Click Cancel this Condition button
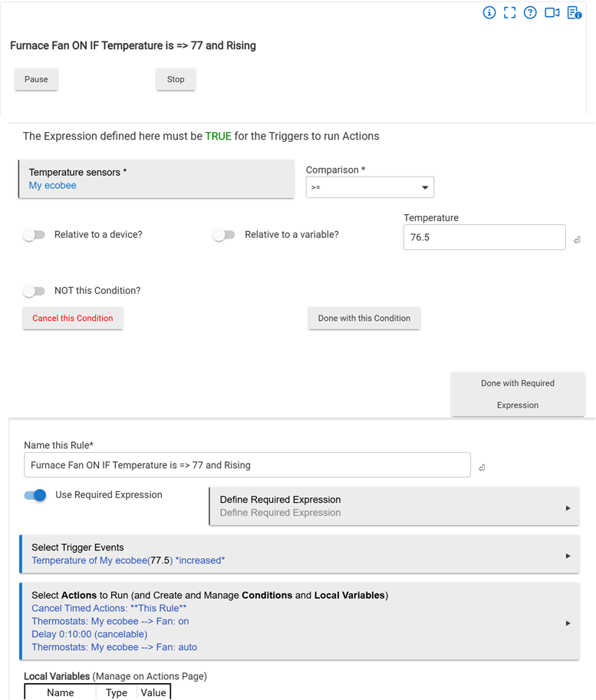Screen dimensions: 596x700 [73, 319]
